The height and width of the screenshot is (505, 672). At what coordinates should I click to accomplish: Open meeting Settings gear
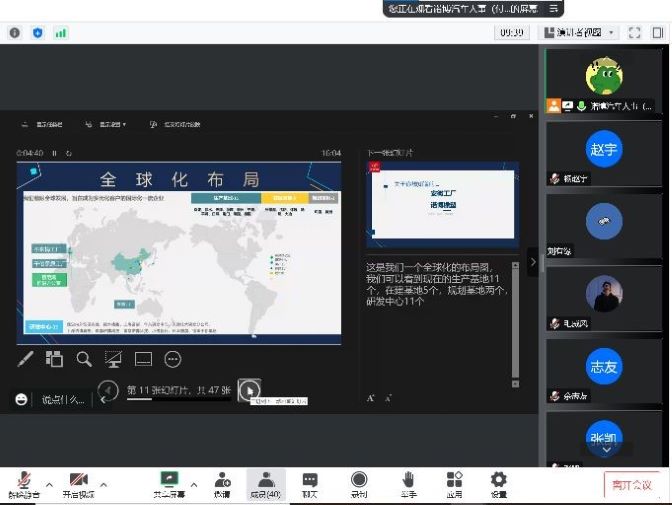coord(498,483)
